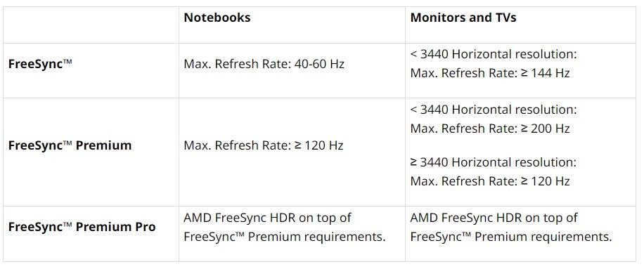Select the FreeSync™ Premium Pro row label
This screenshot has height=269, width=644.
point(82,227)
